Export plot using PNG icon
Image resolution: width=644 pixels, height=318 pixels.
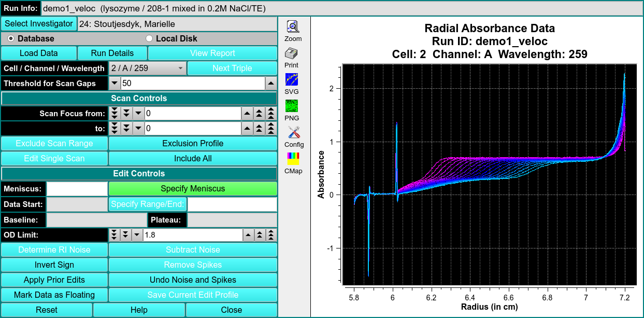tap(292, 106)
